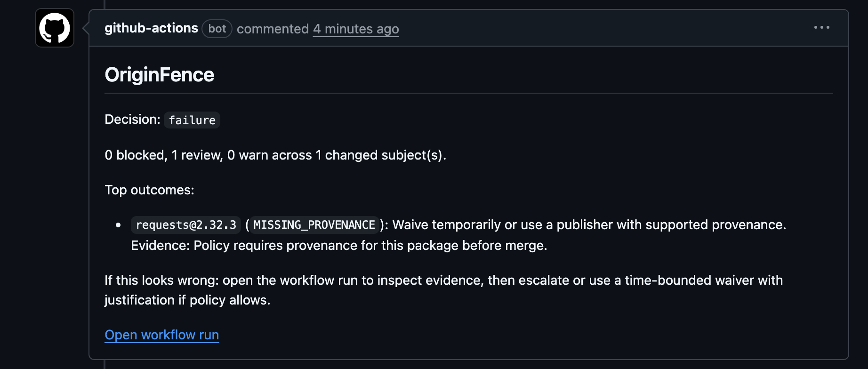Select the Decision label text
Viewport: 868px width, 369px height.
132,120
